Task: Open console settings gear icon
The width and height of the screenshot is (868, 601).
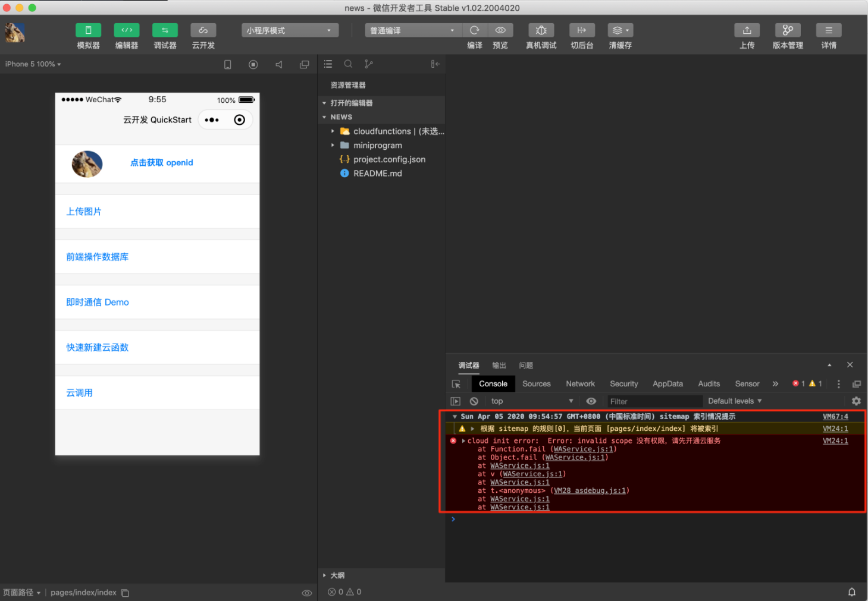Action: (856, 401)
